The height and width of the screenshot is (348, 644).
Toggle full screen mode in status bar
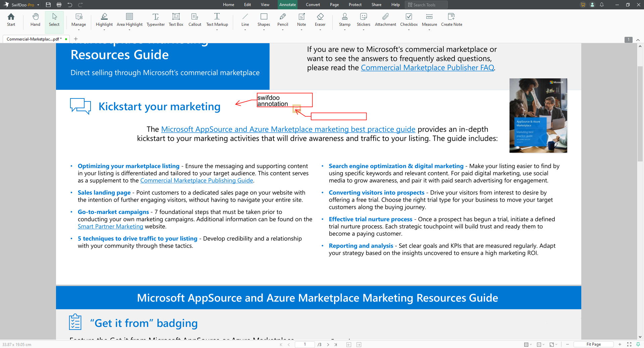click(629, 344)
